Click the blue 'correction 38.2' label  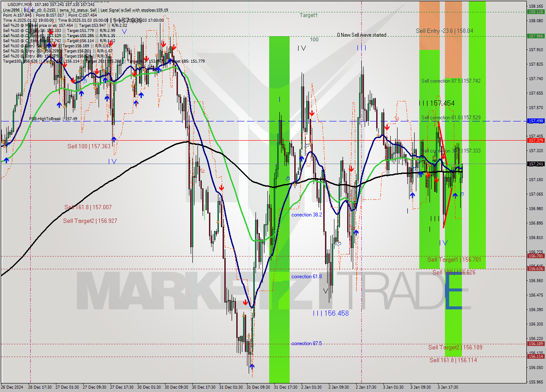point(307,215)
